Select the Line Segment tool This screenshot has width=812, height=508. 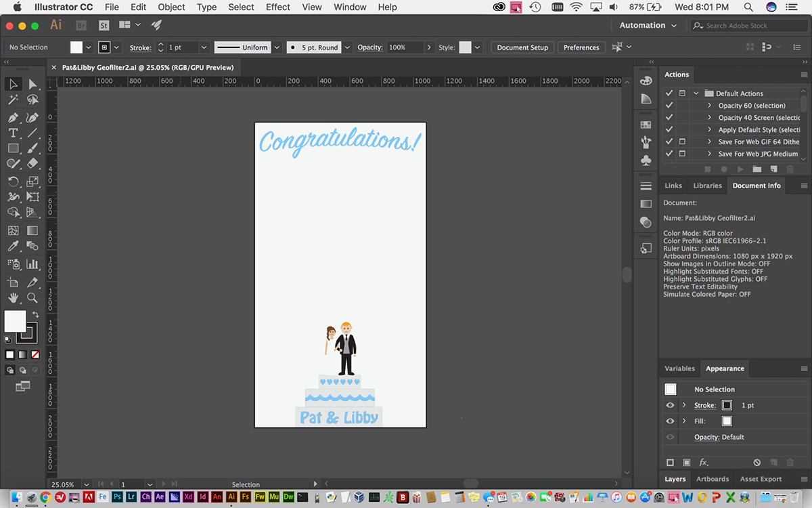pos(32,133)
